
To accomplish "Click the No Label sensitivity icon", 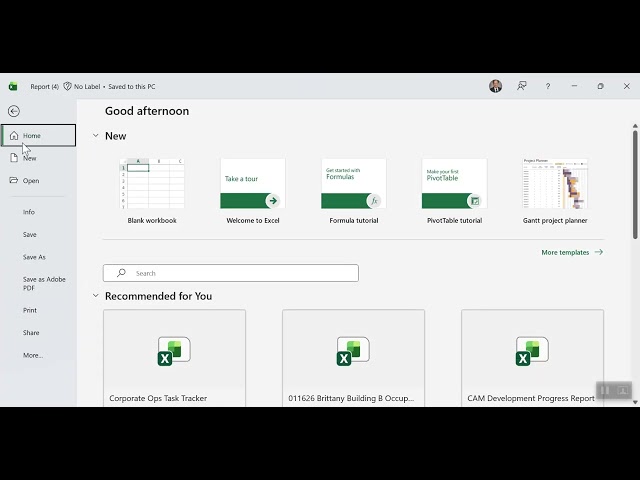I will pyautogui.click(x=67, y=86).
